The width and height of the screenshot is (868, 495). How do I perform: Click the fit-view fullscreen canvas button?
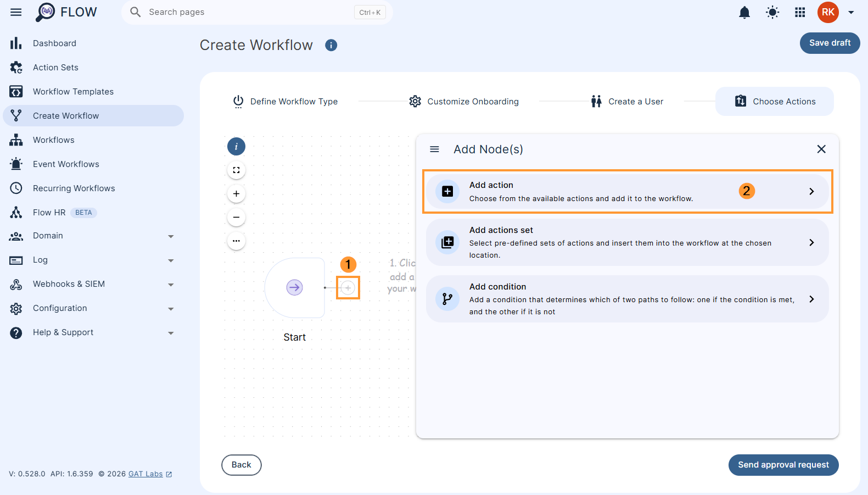(236, 170)
